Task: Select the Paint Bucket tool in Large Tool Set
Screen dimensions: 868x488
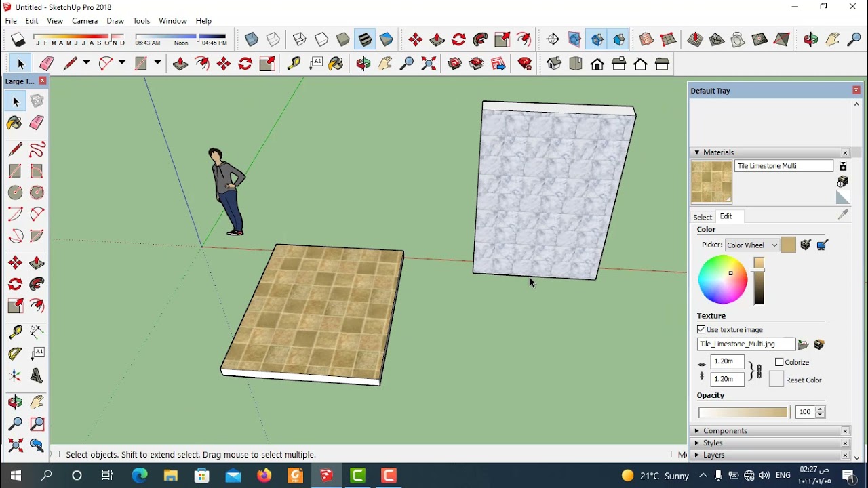Action: (15, 123)
